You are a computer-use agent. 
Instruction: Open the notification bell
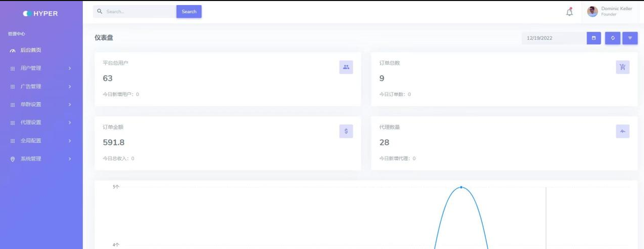(569, 12)
